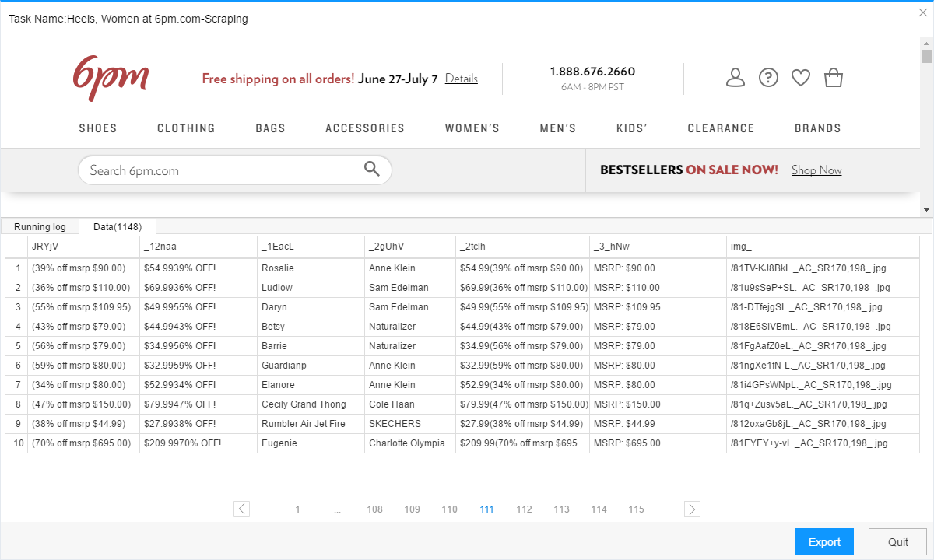Screen dimensions: 934x560
Task: Select the Cecily Grand Thong cell
Action: pos(311,404)
